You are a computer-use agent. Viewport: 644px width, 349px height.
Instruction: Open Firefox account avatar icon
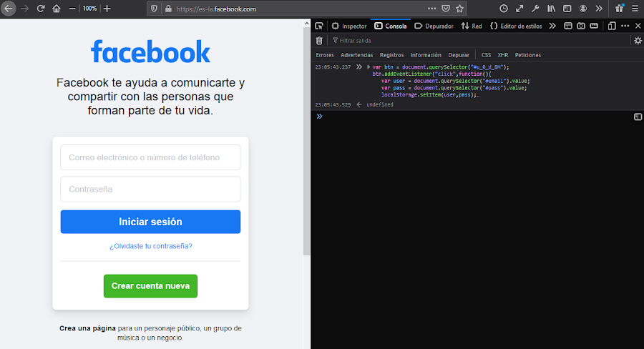click(582, 9)
